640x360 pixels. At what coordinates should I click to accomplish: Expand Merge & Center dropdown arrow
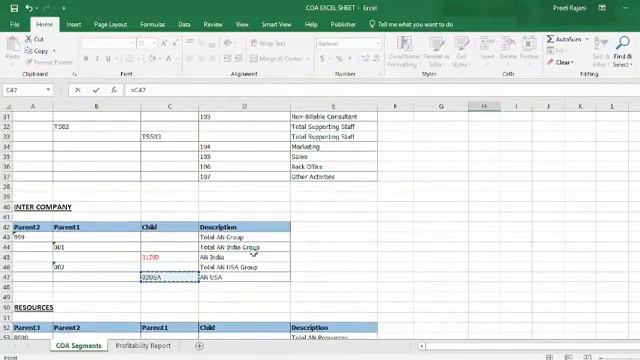click(x=308, y=59)
